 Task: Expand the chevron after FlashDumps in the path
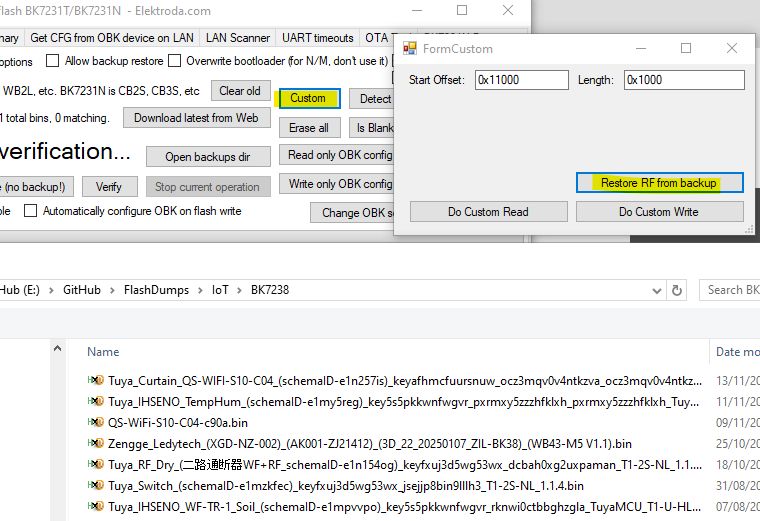[x=200, y=290]
